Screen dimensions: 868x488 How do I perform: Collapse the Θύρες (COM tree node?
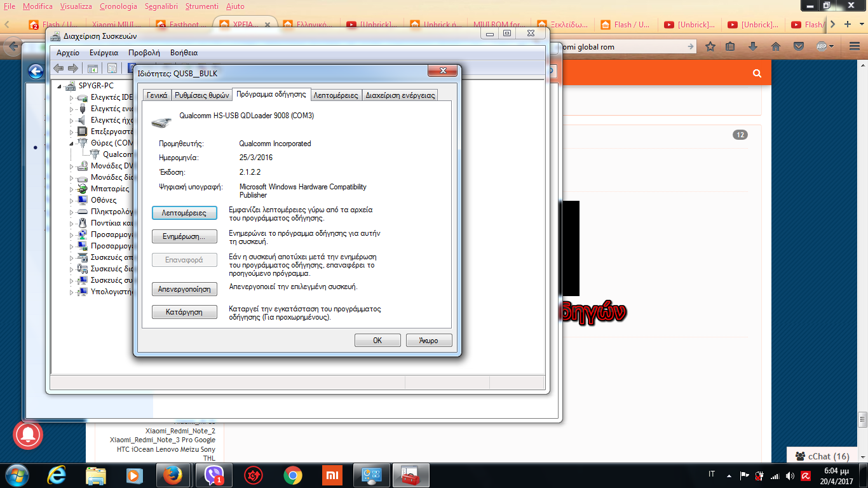click(x=72, y=143)
